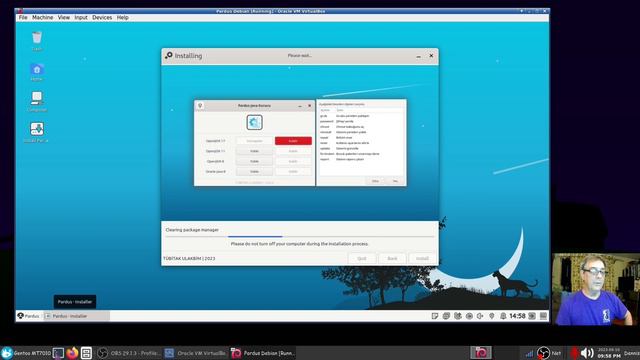Image resolution: width=640 pixels, height=360 pixels.
Task: Click the red icon in the host tray
Action: (x=574, y=353)
